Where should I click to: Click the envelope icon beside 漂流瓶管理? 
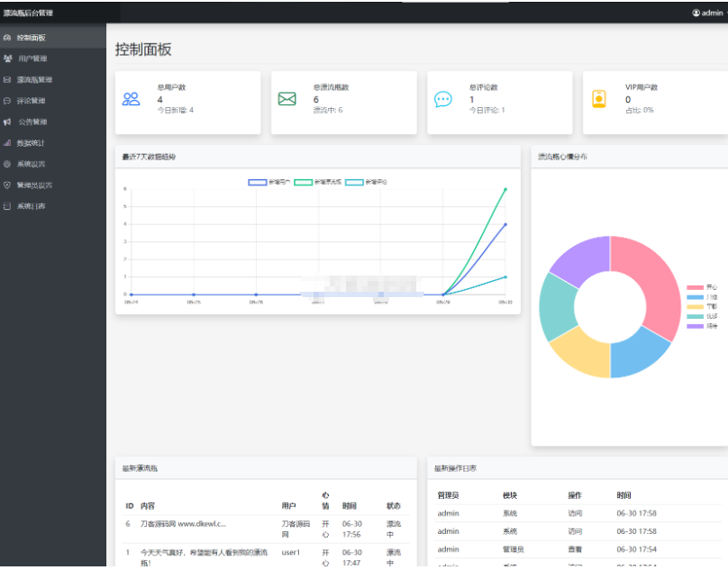(8, 80)
